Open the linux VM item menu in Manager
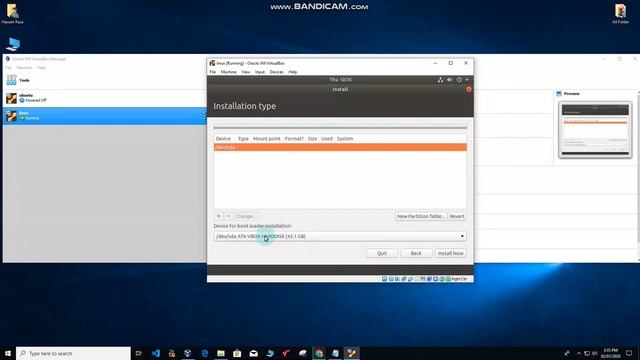This screenshot has height=360, width=640. [x=204, y=116]
